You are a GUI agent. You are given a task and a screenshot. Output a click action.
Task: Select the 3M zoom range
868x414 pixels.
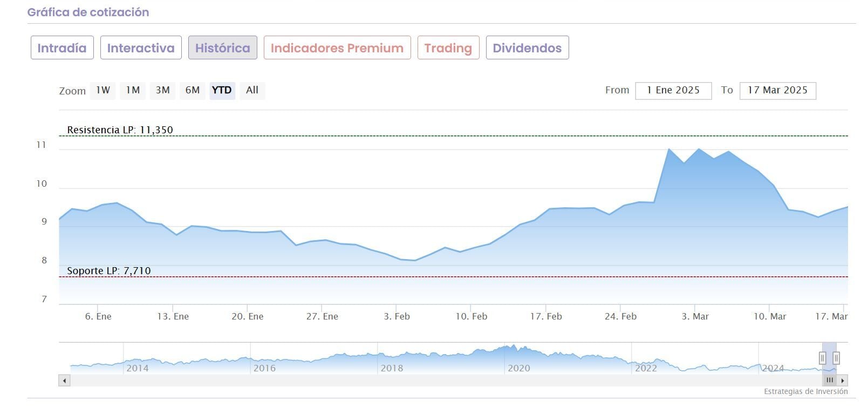point(162,90)
